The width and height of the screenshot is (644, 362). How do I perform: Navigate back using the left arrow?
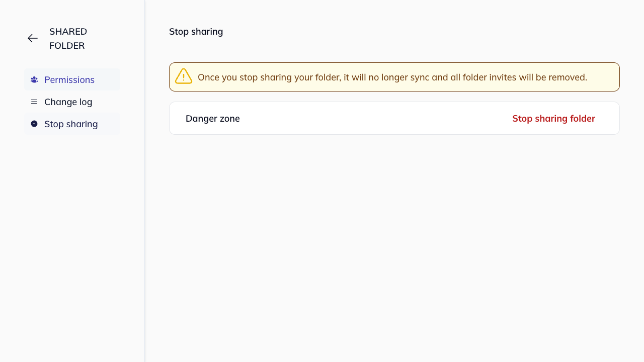pyautogui.click(x=32, y=38)
